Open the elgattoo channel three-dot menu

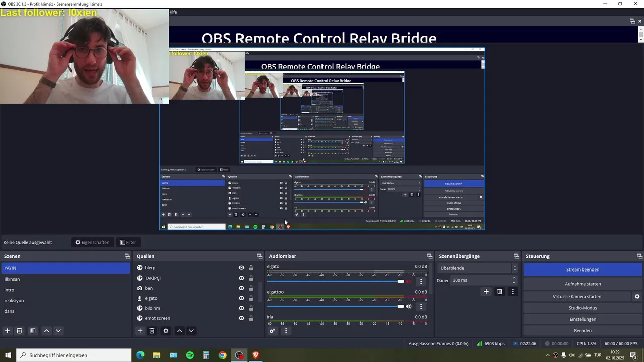pyautogui.click(x=421, y=306)
